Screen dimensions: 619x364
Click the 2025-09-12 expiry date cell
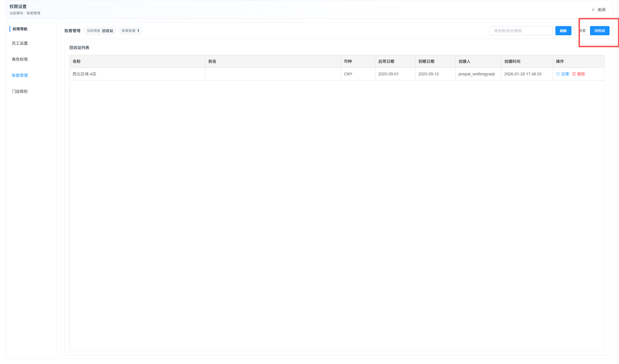tap(435, 74)
